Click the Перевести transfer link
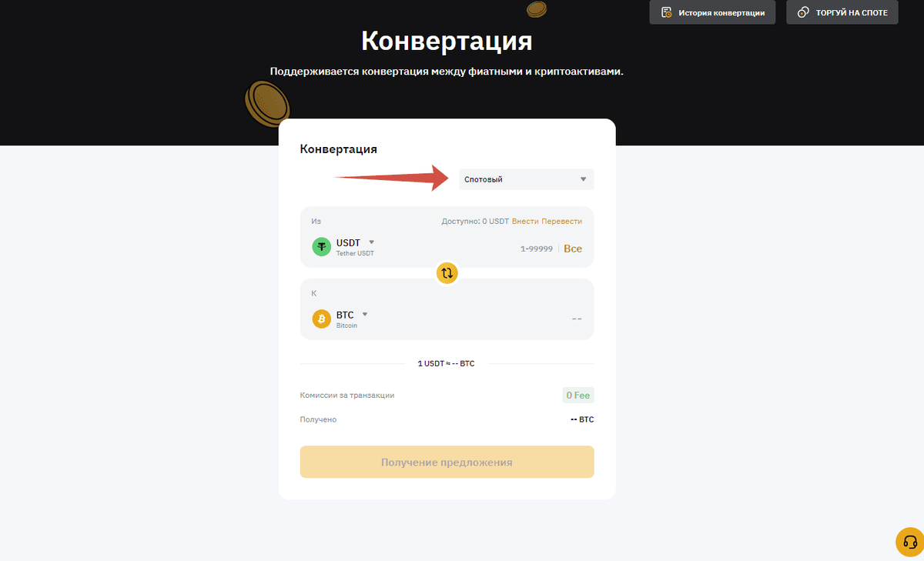 pos(561,221)
